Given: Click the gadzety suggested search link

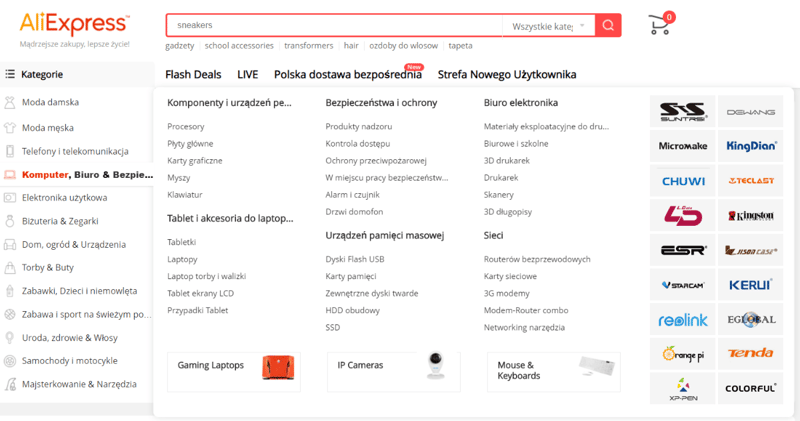Looking at the screenshot, I should tap(180, 45).
